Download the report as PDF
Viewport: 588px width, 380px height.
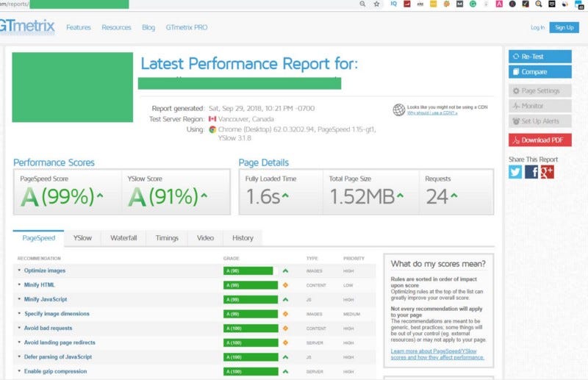click(x=540, y=140)
